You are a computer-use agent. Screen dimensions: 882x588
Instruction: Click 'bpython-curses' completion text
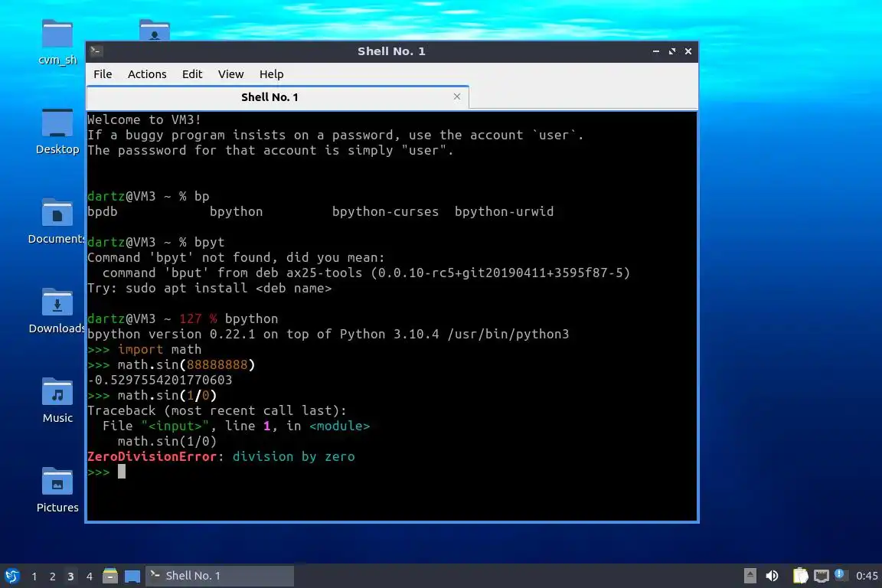click(x=385, y=211)
